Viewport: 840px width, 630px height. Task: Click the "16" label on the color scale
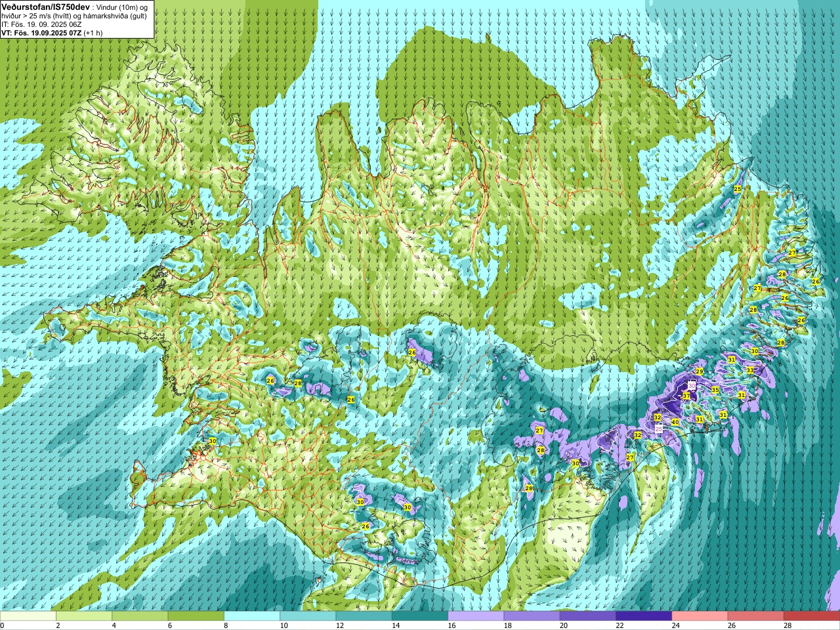point(451,625)
